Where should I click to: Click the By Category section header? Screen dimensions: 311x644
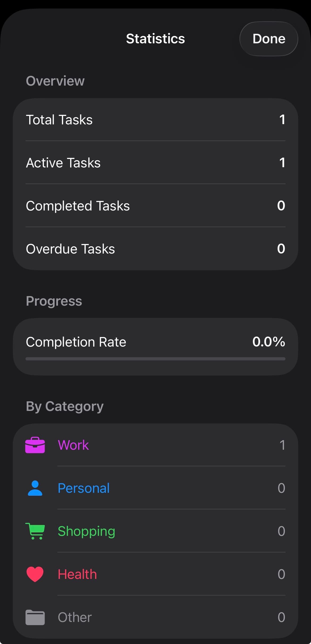pyautogui.click(x=65, y=406)
